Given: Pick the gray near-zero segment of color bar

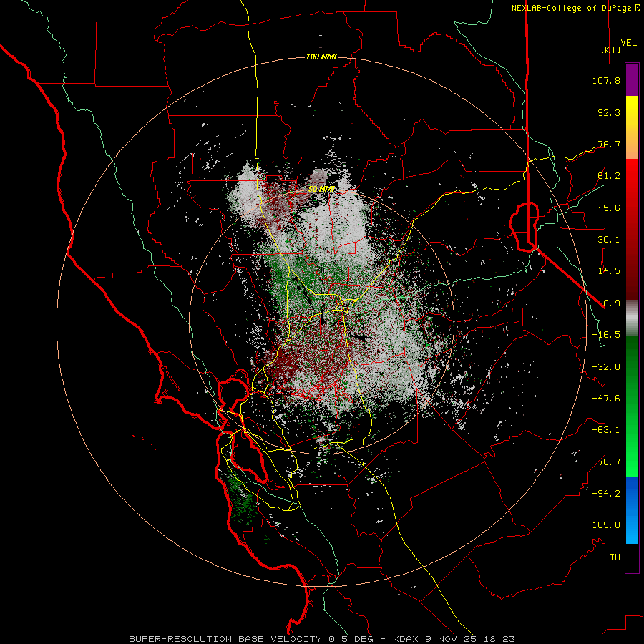Looking at the screenshot, I should click(632, 318).
